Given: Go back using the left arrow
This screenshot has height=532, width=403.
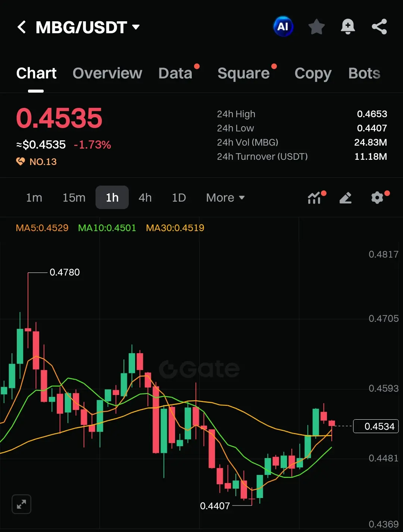Looking at the screenshot, I should (22, 27).
